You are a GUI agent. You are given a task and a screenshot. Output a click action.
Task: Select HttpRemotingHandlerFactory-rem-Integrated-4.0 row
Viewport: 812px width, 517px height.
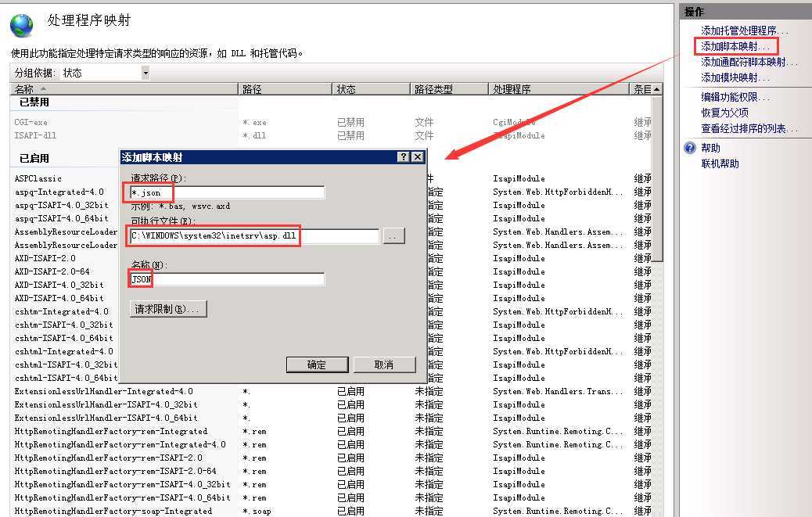[332, 444]
